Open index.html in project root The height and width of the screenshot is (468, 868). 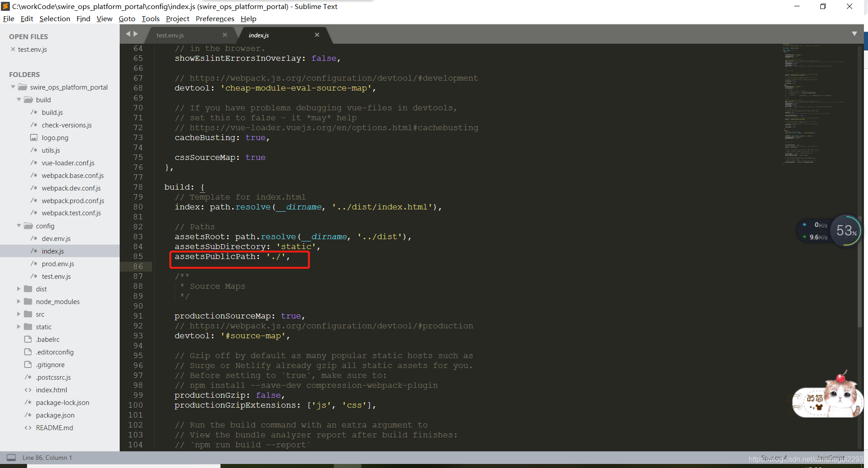click(51, 390)
